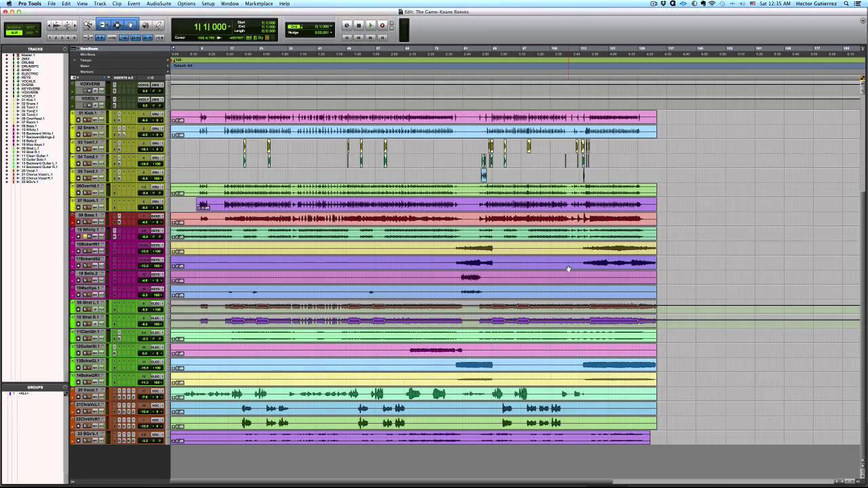The width and height of the screenshot is (868, 488).
Task: Record-enable the 07 Room.1 track
Action: [x=78, y=207]
